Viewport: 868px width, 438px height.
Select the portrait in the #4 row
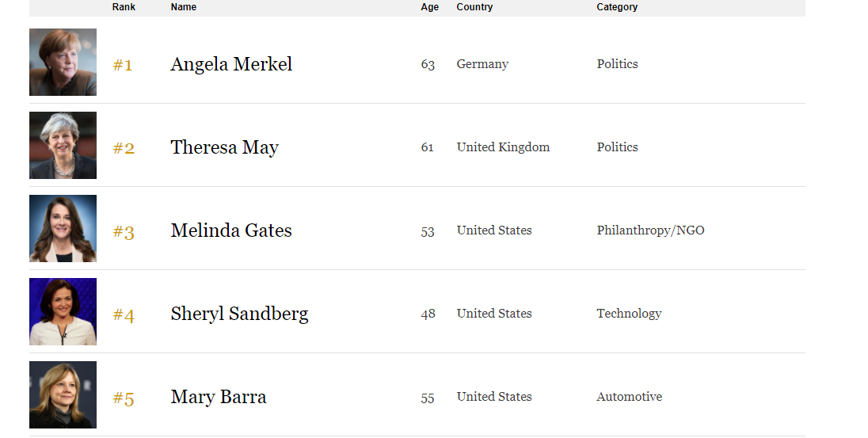(63, 312)
